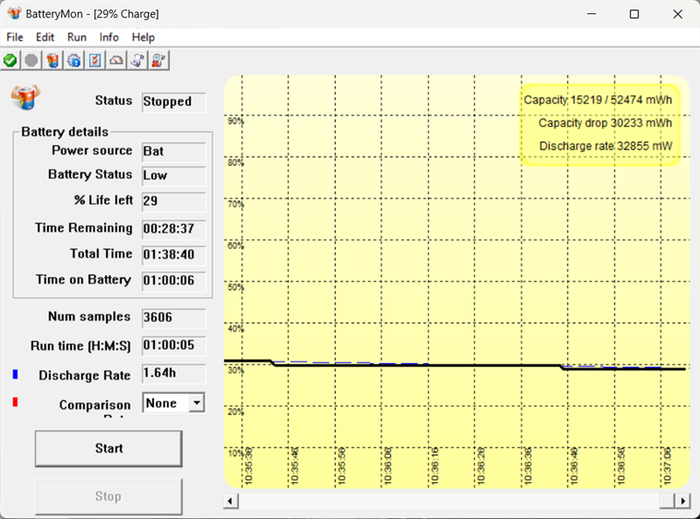700x519 pixels.
Task: Open the Help menu
Action: tap(143, 37)
